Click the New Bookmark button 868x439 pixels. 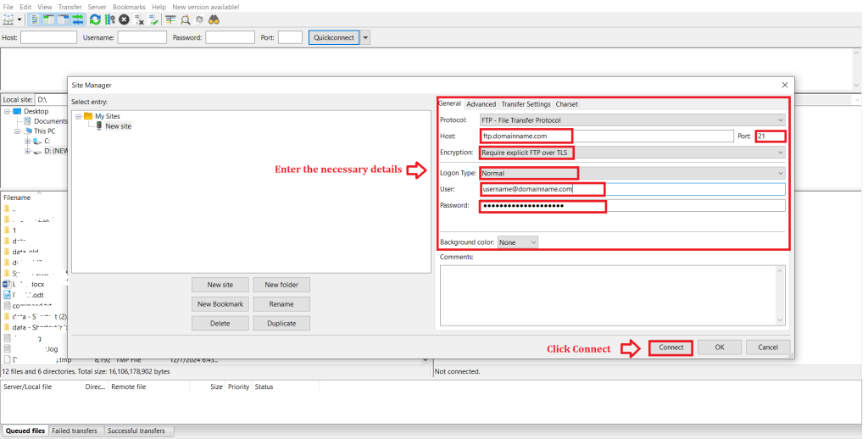tap(220, 304)
